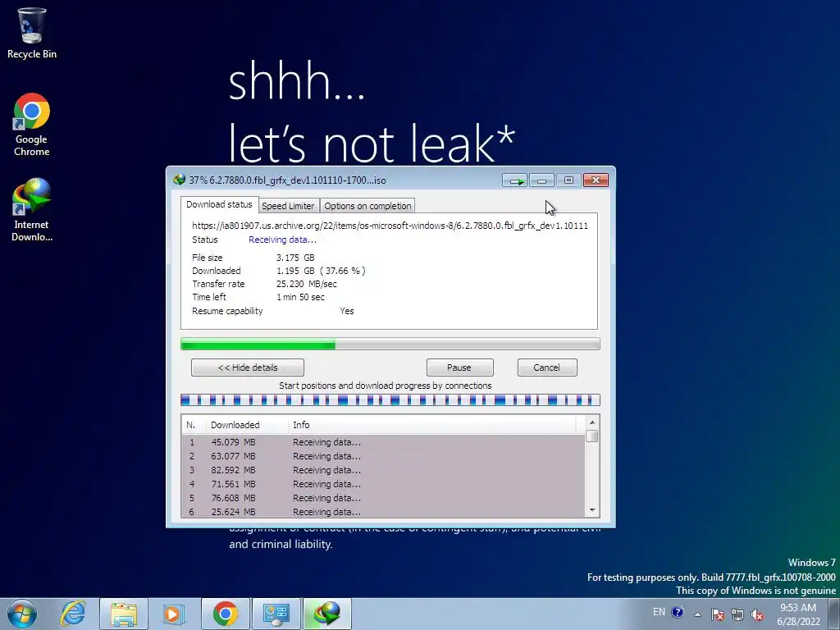Open the Windows Start orb
840x630 pixels.
[x=21, y=614]
